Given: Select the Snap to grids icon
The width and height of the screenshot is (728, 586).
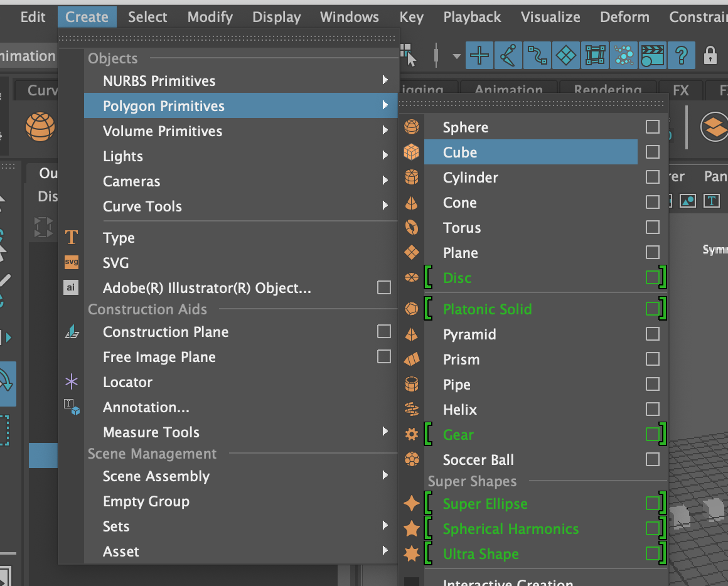Looking at the screenshot, I should (x=479, y=56).
